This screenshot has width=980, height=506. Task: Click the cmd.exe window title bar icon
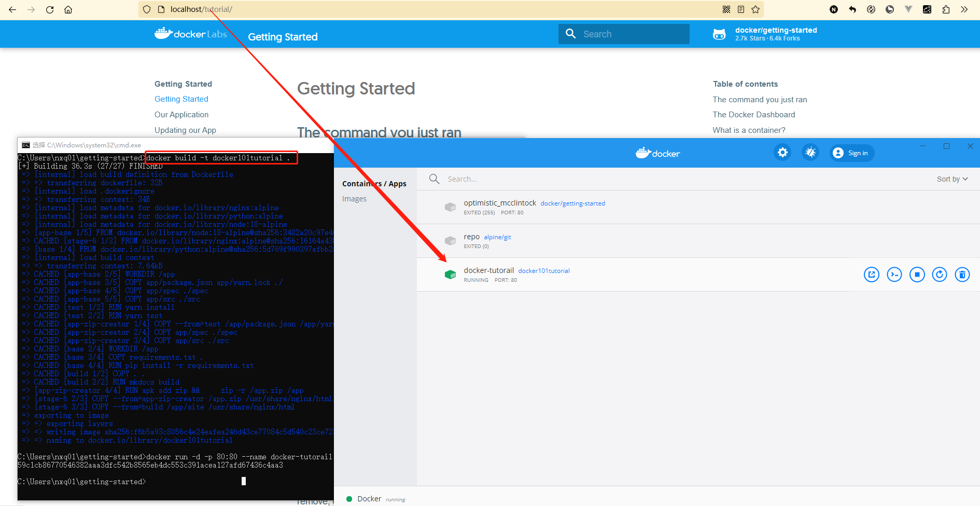[x=26, y=145]
